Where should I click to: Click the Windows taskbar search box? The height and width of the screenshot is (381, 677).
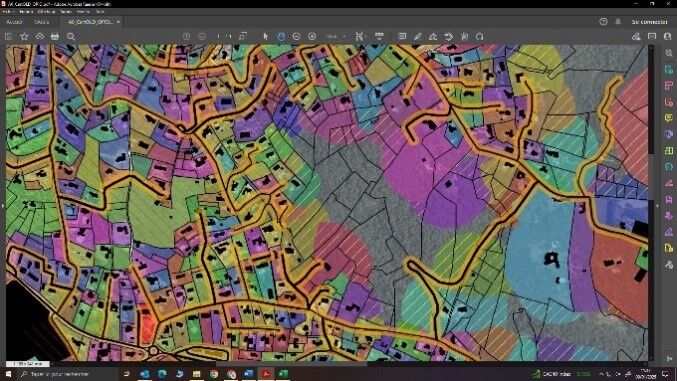tap(67, 374)
